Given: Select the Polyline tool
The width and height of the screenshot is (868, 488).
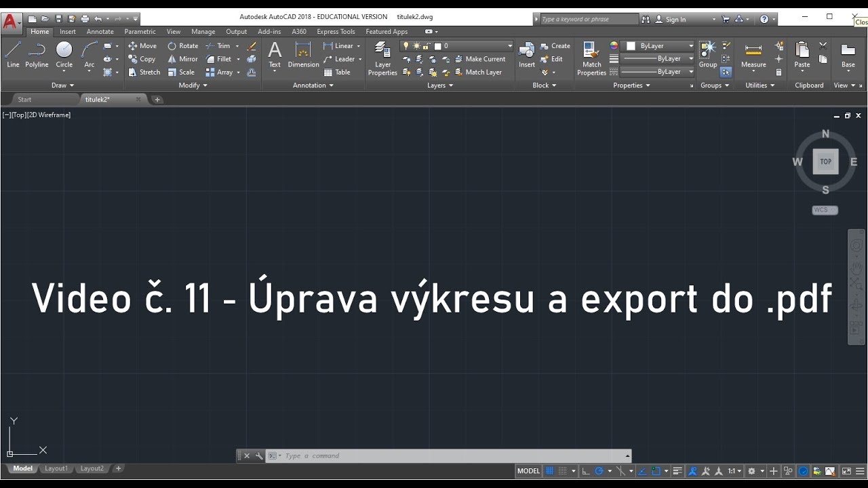Looking at the screenshot, I should (x=37, y=55).
